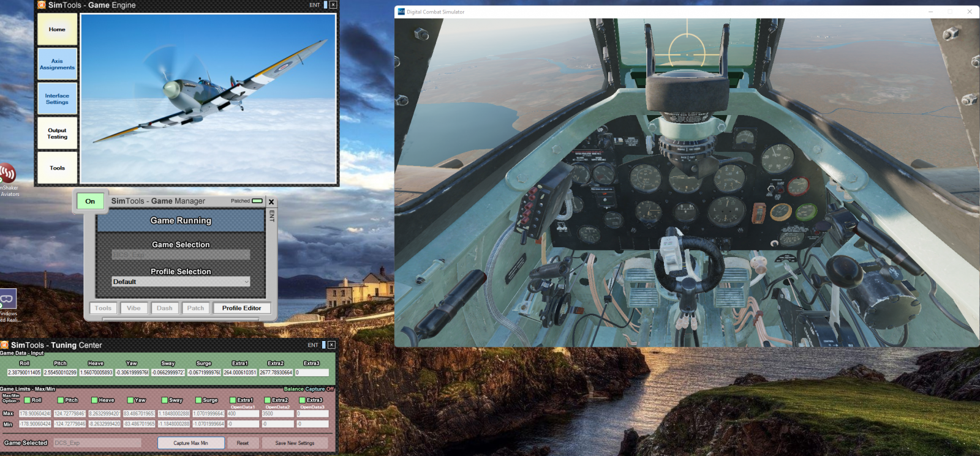Click the 'Game Running' status banner
Image resolution: width=980 pixels, height=456 pixels.
[x=181, y=220]
